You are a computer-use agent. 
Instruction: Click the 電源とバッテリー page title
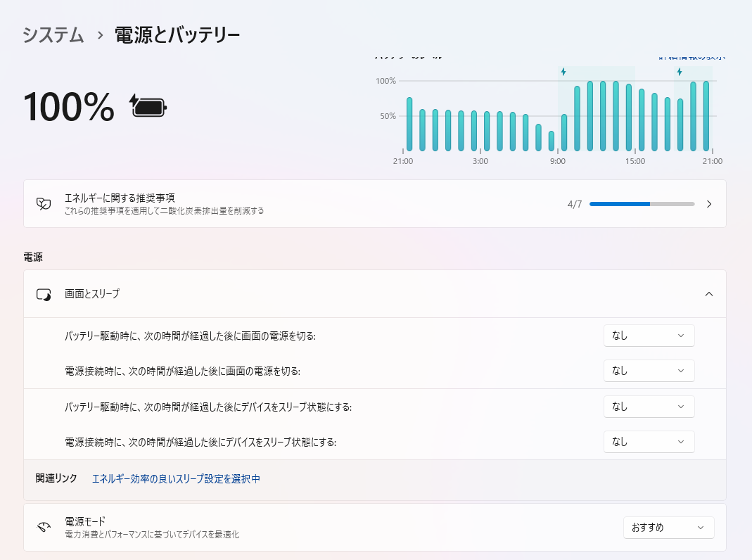point(177,34)
